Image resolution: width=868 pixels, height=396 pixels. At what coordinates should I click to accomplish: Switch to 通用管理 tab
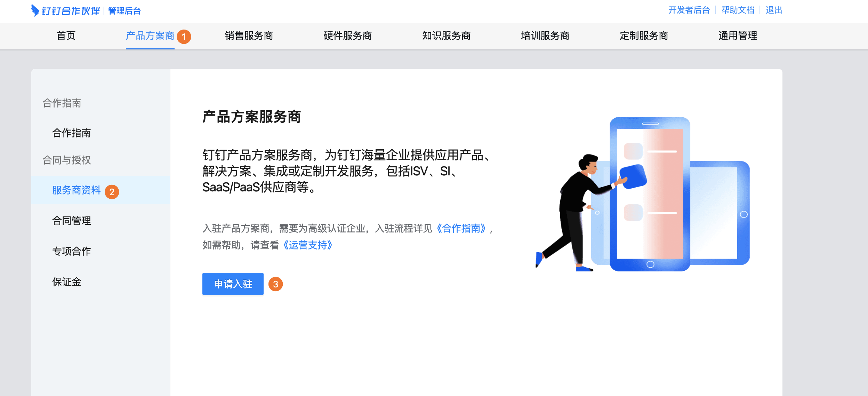738,35
